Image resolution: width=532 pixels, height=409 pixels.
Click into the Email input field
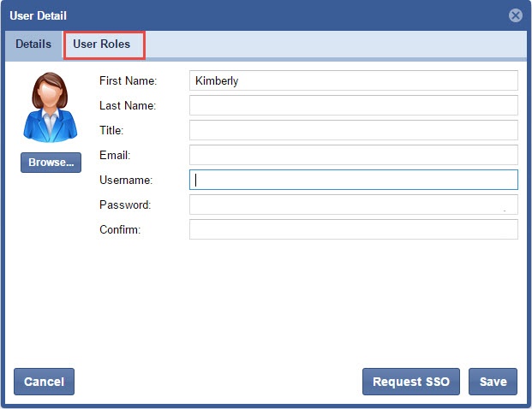pyautogui.click(x=353, y=155)
